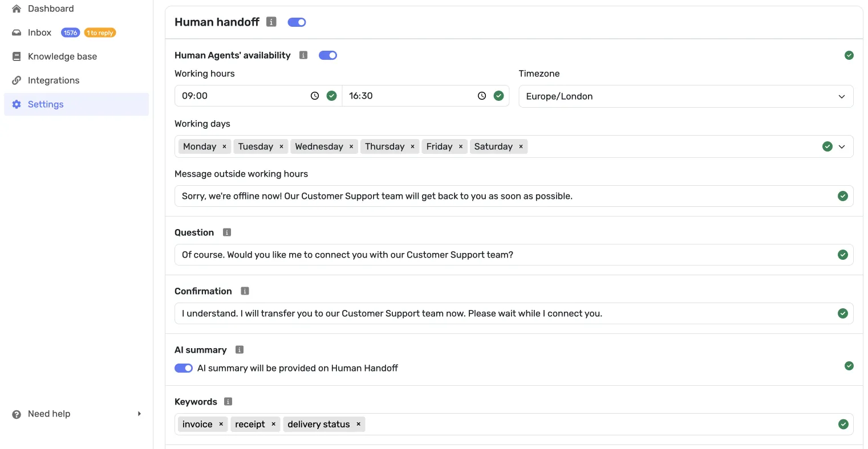
Task: Select Settings in the sidebar
Action: (76, 104)
